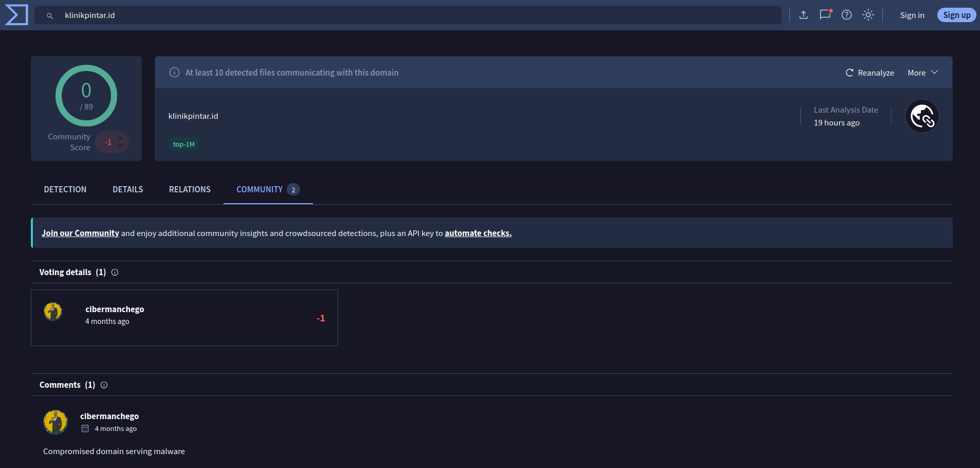Click '4 months ago' under the comment author
Image resolution: width=980 pixels, height=468 pixels.
(x=116, y=428)
